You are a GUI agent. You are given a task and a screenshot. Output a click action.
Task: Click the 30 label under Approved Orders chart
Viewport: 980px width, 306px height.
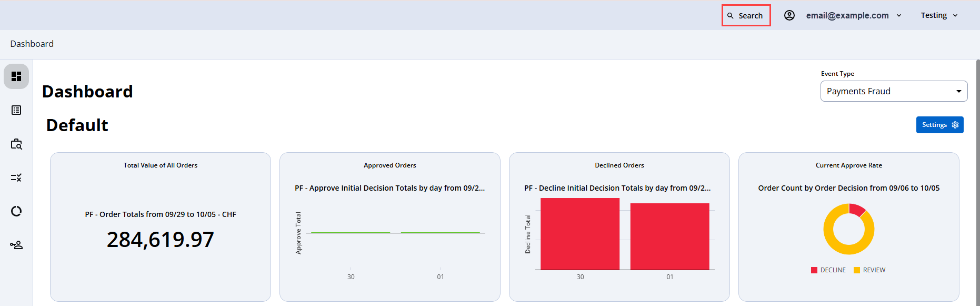pyautogui.click(x=351, y=277)
